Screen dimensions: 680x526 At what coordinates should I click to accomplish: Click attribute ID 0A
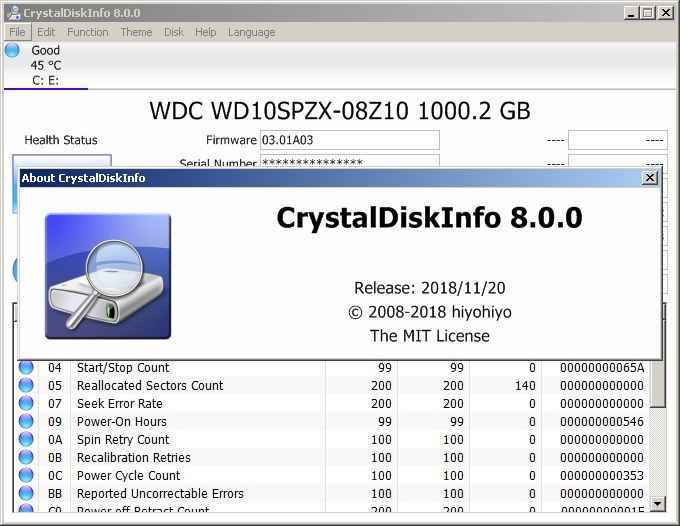click(x=55, y=440)
